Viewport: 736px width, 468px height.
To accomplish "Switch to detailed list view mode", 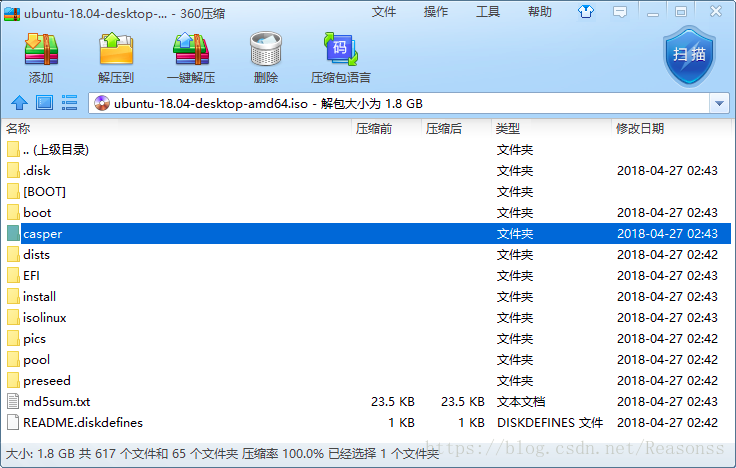I will [x=69, y=103].
